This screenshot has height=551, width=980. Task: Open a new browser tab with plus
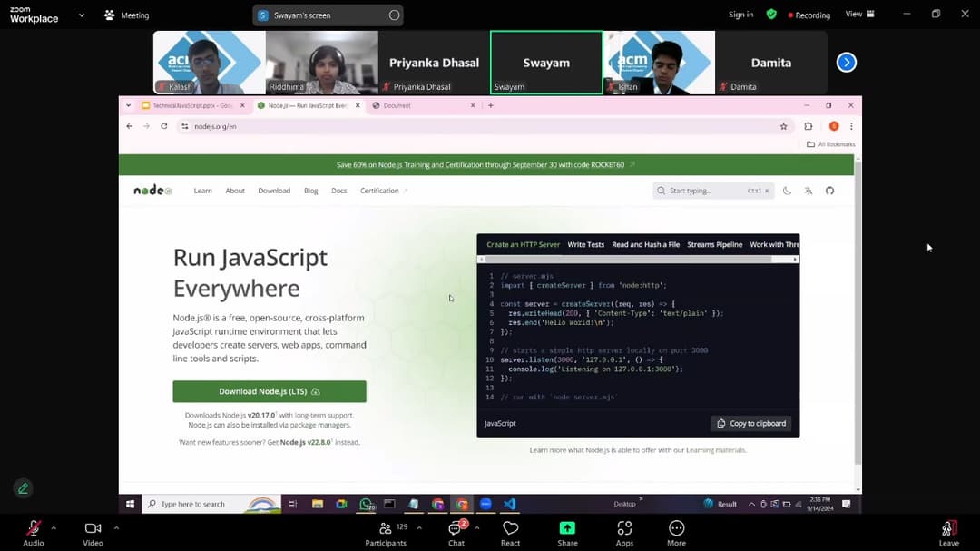click(491, 105)
